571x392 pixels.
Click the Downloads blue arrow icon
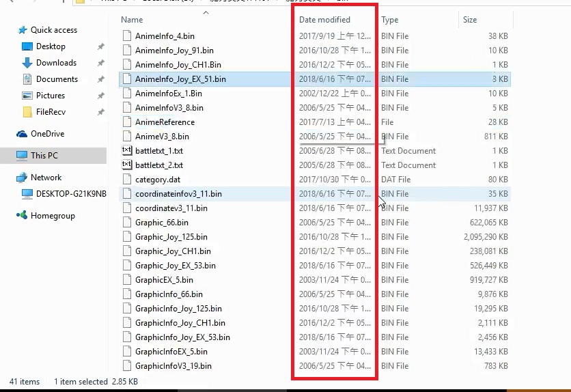click(27, 63)
